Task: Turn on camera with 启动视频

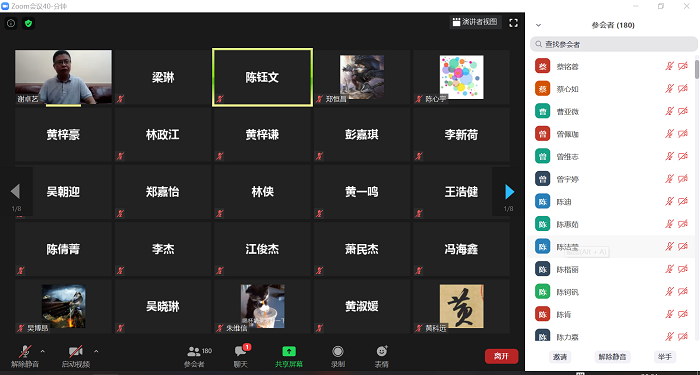Action: (x=75, y=357)
